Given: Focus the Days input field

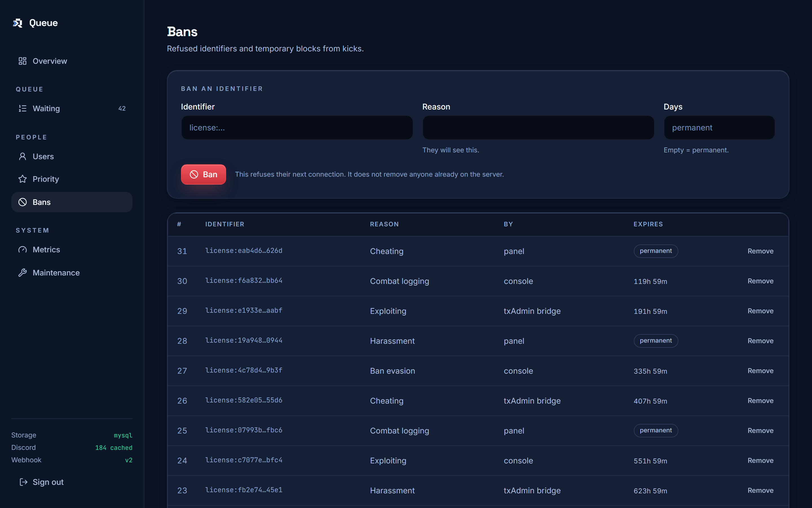Looking at the screenshot, I should point(720,128).
